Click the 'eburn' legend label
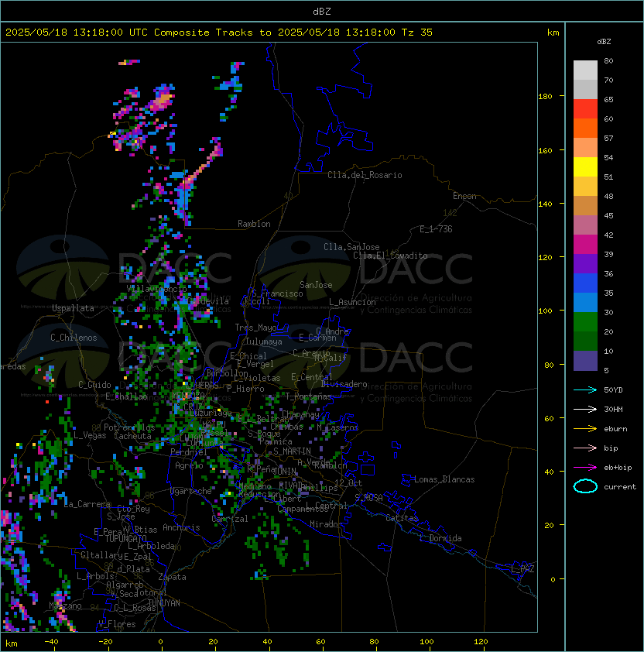The width and height of the screenshot is (644, 652). pos(615,429)
